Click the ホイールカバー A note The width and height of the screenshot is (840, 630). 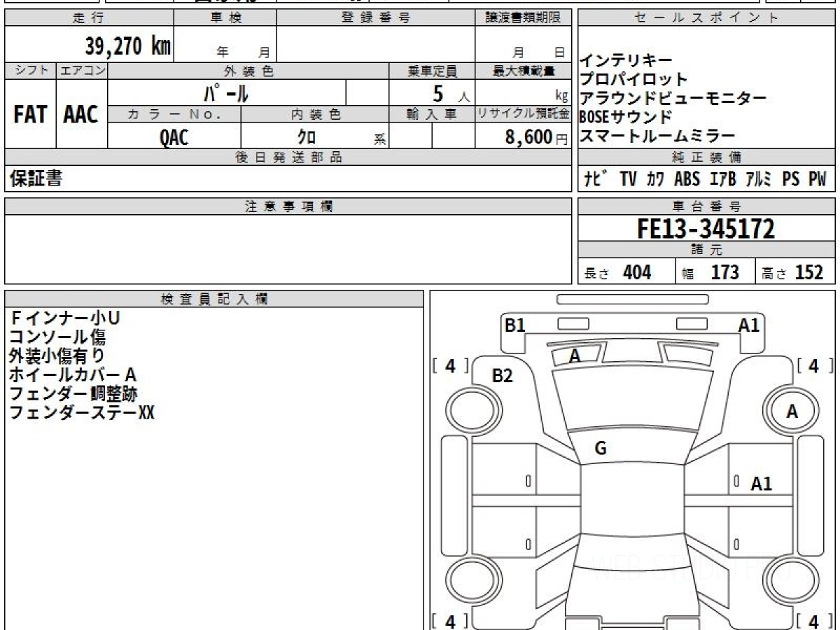[72, 375]
